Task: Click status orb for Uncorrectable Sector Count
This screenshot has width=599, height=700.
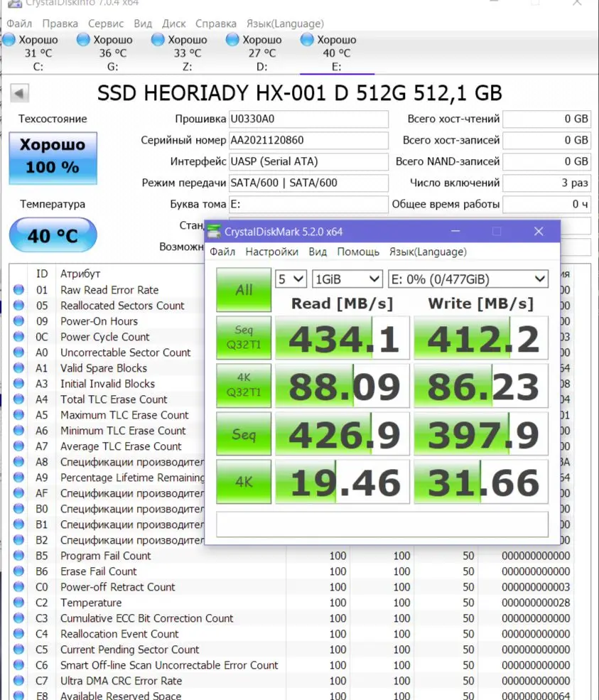Action: [18, 352]
